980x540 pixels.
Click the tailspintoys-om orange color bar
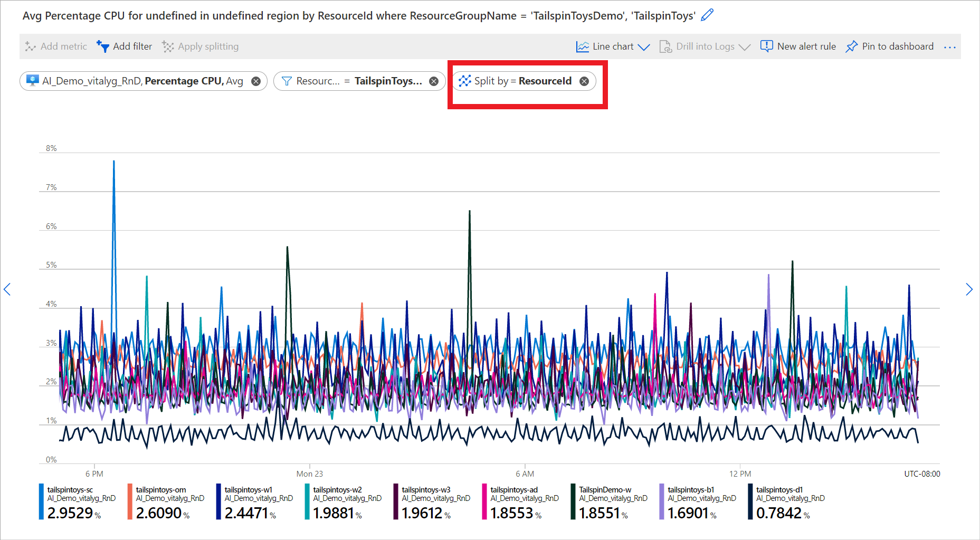pos(130,500)
